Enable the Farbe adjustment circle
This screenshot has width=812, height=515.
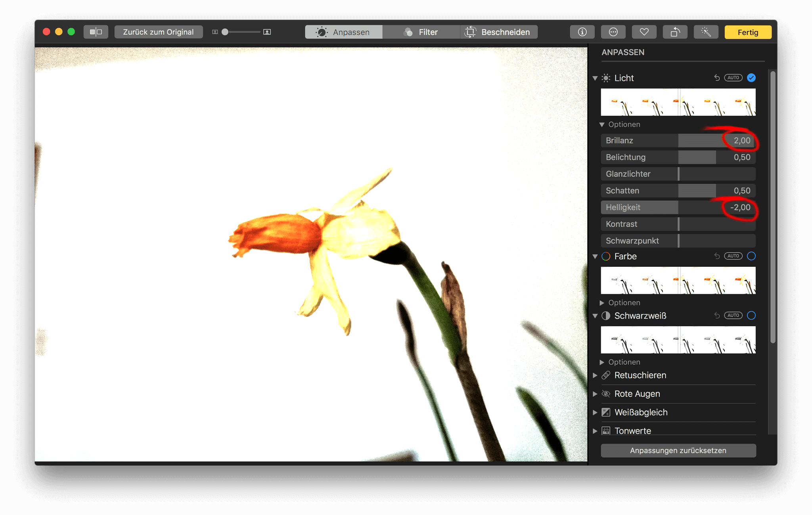(x=751, y=256)
